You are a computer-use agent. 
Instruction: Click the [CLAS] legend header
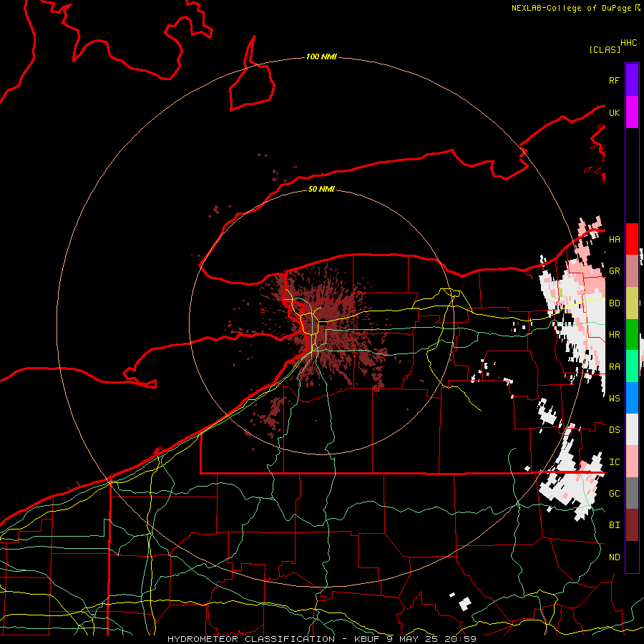[605, 49]
